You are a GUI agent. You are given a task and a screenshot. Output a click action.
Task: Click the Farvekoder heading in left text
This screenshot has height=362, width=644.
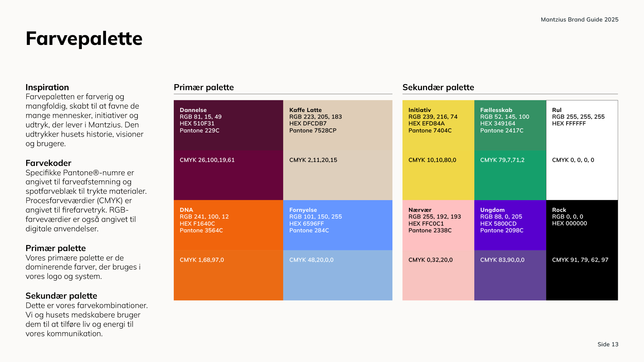point(48,163)
